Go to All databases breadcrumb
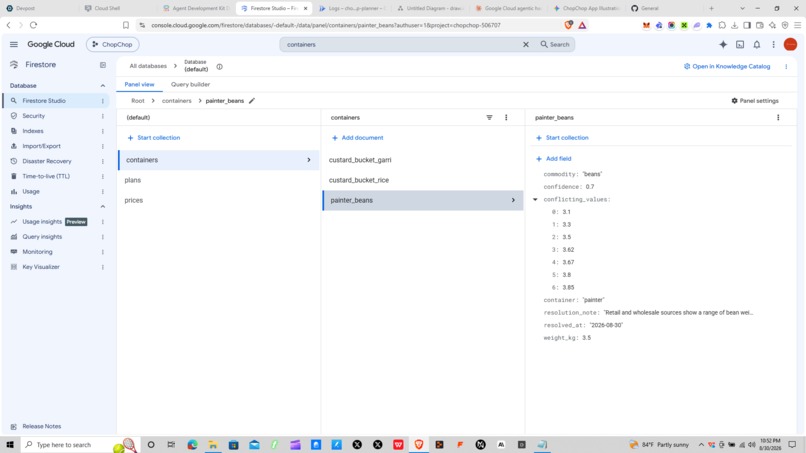Image resolution: width=806 pixels, height=453 pixels. pyautogui.click(x=148, y=66)
